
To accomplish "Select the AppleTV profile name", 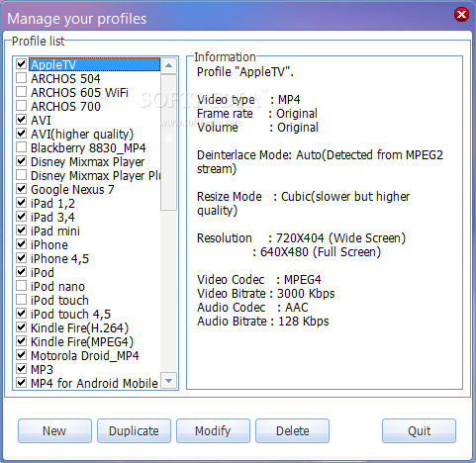I will point(53,64).
